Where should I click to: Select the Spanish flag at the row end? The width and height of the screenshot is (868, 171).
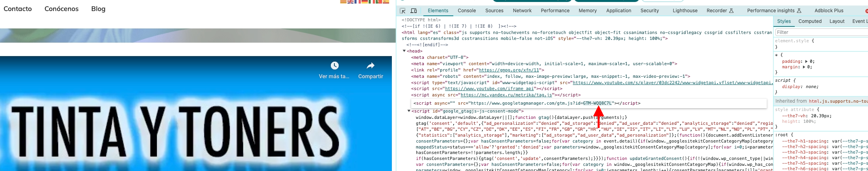point(386,2)
